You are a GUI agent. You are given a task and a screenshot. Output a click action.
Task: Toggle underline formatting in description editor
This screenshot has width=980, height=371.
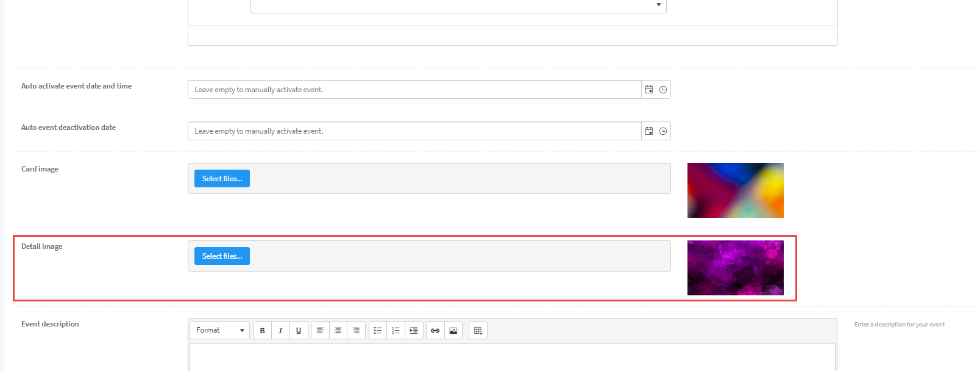(x=299, y=330)
